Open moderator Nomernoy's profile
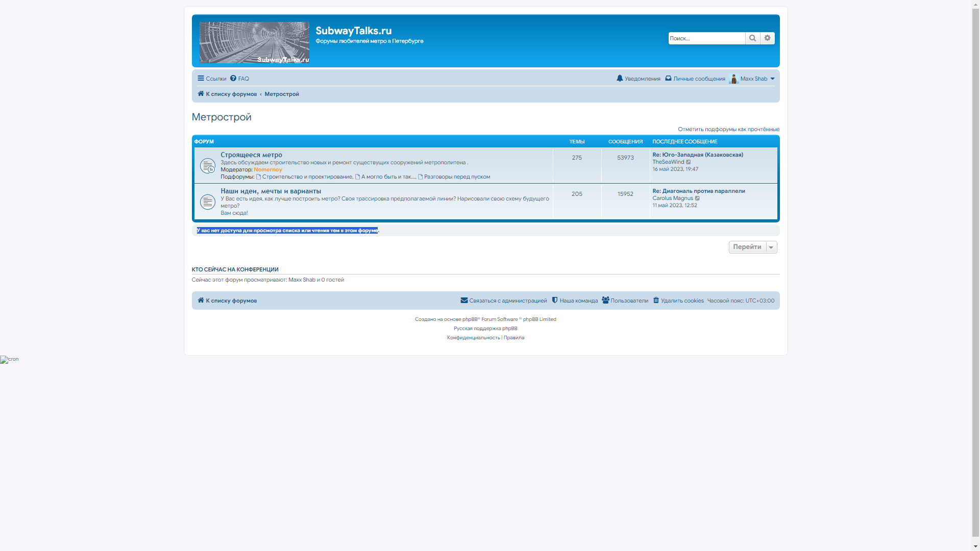Screen dimensions: 980x551 click(x=267, y=169)
